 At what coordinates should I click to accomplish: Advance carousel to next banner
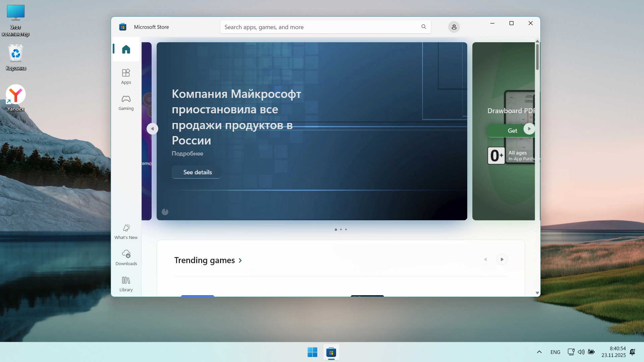(529, 129)
